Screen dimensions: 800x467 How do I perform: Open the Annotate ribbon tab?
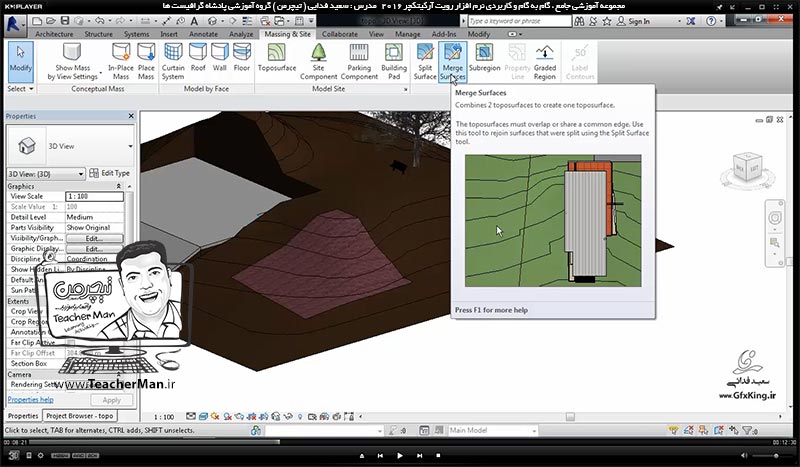click(203, 34)
